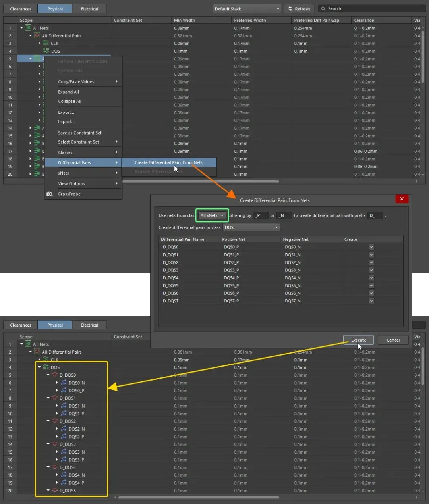Click the D_DQS1 differential pair icon

[x=55, y=398]
